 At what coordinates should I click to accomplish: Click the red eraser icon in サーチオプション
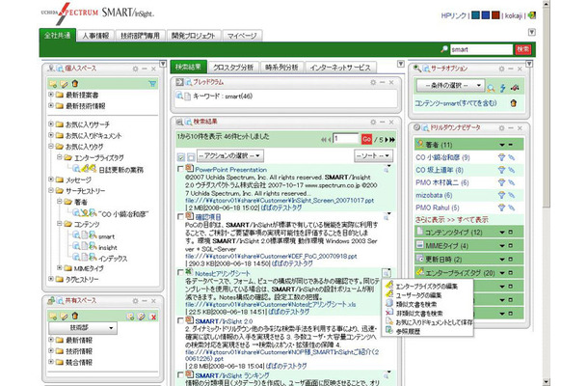coord(515,88)
